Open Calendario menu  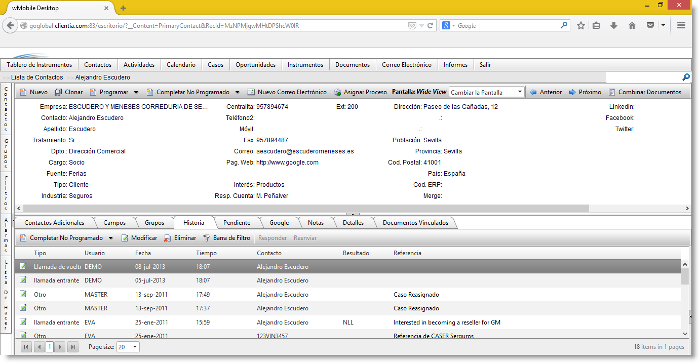[181, 65]
